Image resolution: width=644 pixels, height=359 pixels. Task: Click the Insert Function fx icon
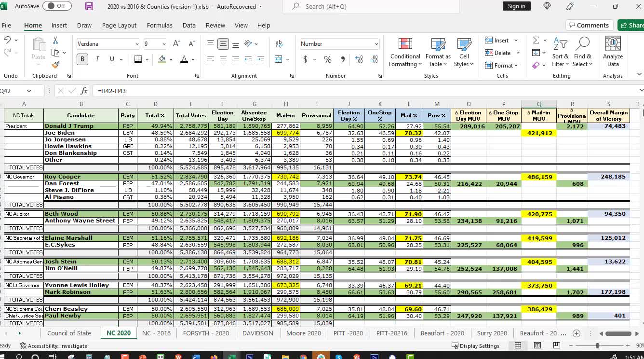[x=84, y=91]
